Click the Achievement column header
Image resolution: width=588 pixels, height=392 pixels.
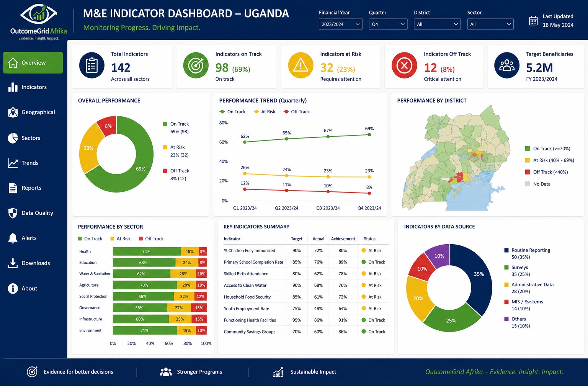(343, 239)
